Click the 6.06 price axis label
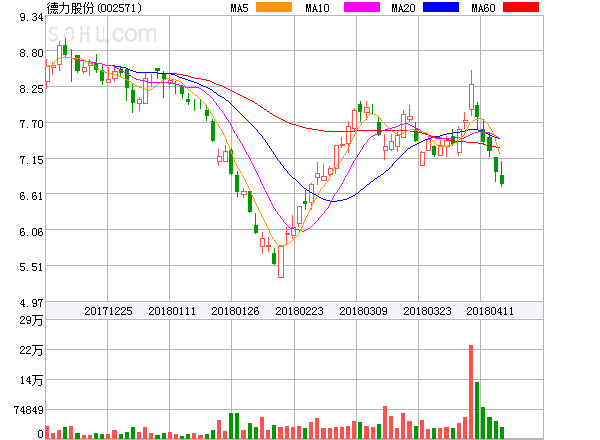This screenshot has width=600, height=440. [x=31, y=232]
